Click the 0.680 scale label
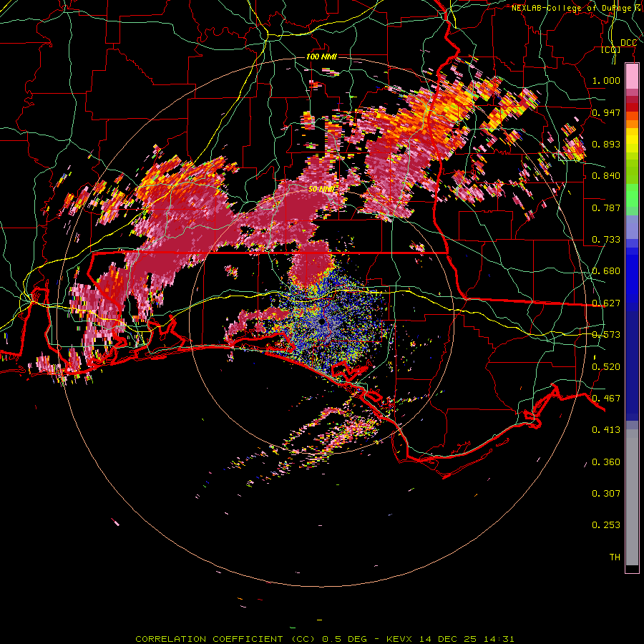The width and height of the screenshot is (644, 644). coord(606,271)
